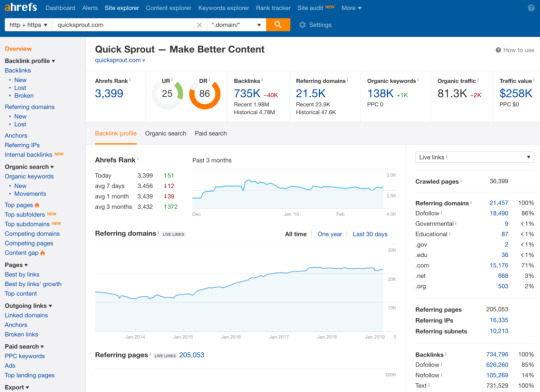The image size is (540, 392).
Task: Open Internal backlinks in the sidebar
Action: click(28, 155)
